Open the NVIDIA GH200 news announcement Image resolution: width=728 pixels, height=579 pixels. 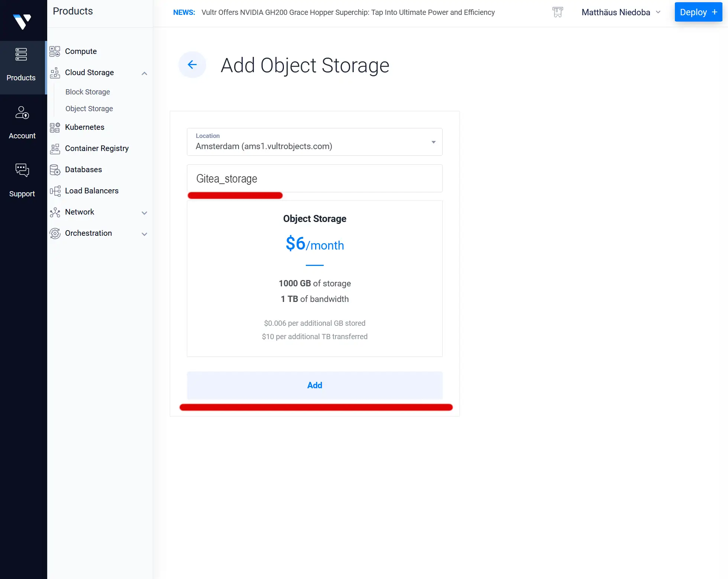[x=347, y=12]
